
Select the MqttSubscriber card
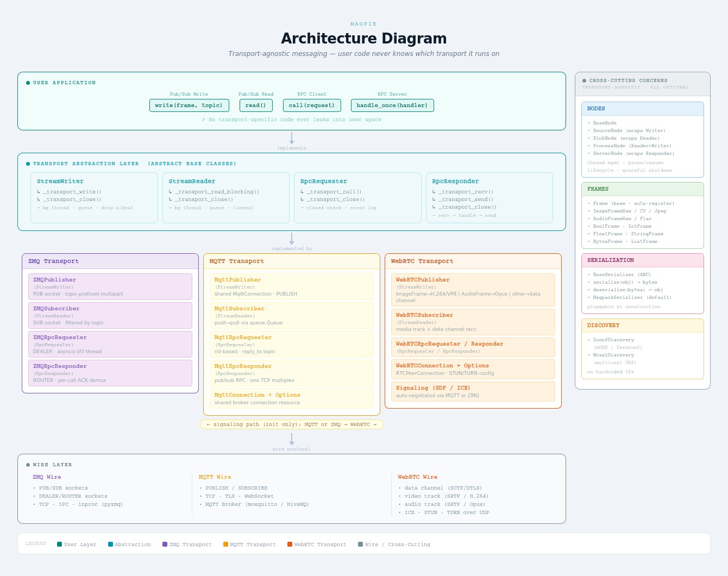tap(292, 315)
